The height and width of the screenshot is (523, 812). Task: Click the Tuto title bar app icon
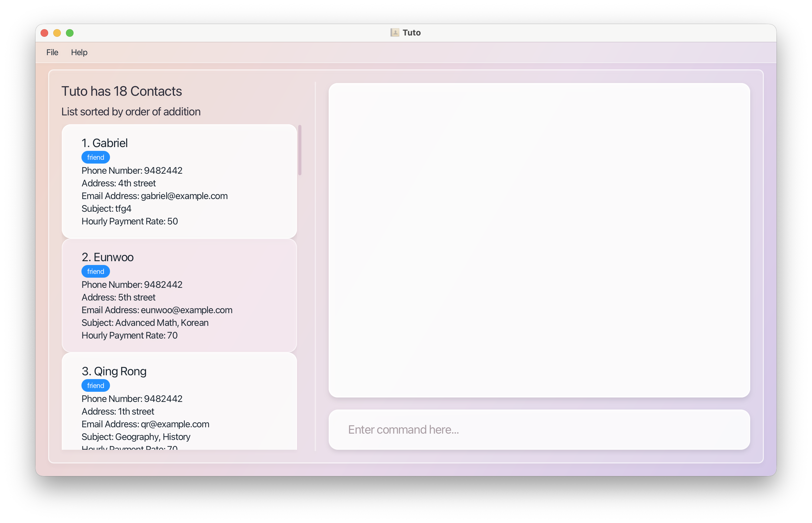(395, 33)
